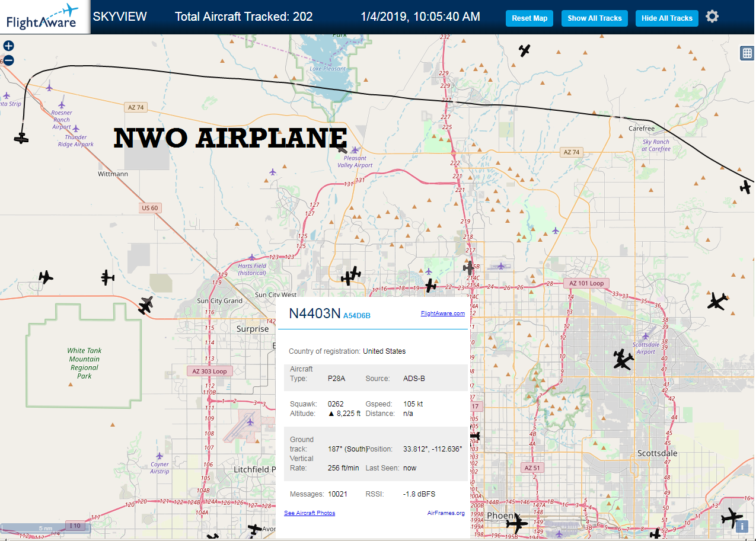
Task: Click the 5 nm scale bar
Action: click(x=46, y=529)
